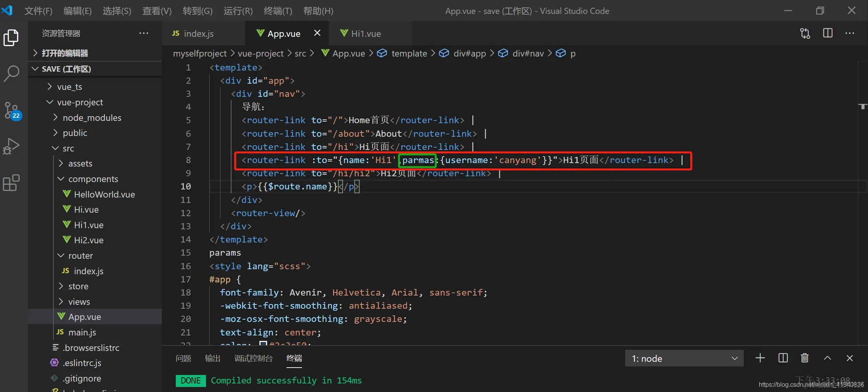
Task: Open .eslintrc.js file in explorer
Action: point(82,363)
